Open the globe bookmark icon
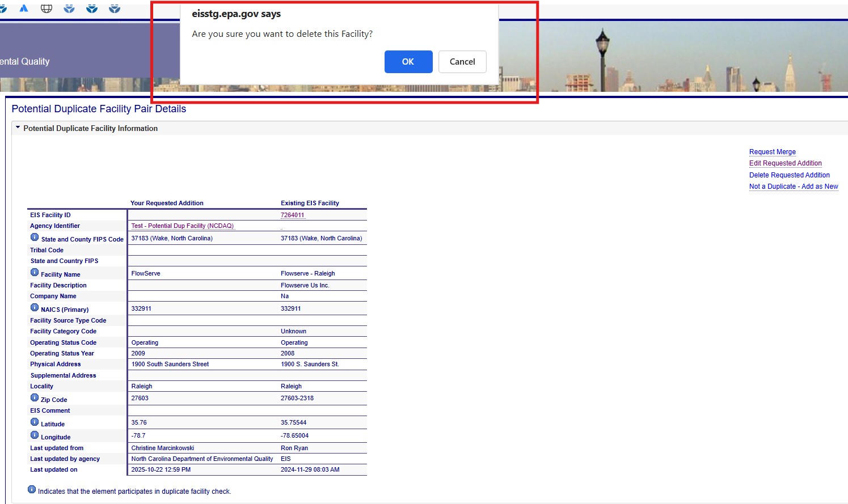Screen dimensions: 848x504 (47, 9)
